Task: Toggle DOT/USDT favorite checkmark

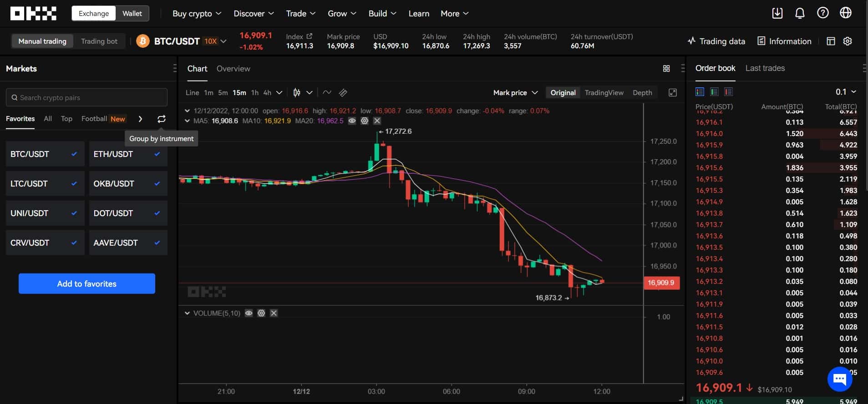Action: click(157, 213)
